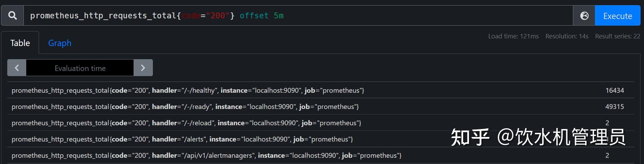Click the value 16434
Viewport: 644px width, 164px height.
[x=614, y=90]
